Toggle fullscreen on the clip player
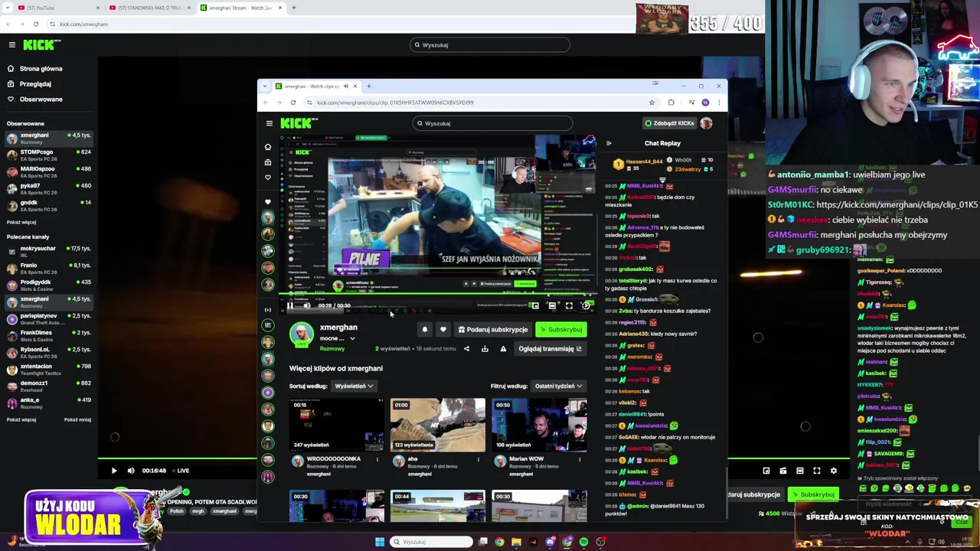980x551 pixels. pyautogui.click(x=569, y=306)
